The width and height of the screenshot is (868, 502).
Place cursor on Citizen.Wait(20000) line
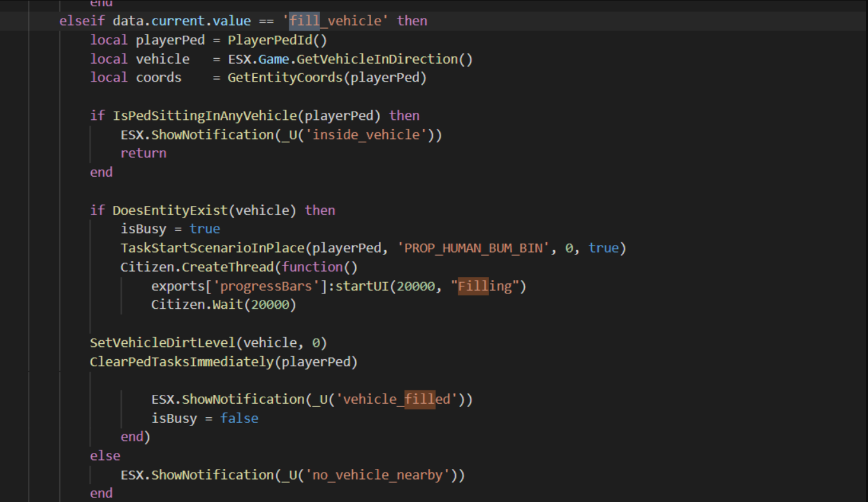click(223, 305)
